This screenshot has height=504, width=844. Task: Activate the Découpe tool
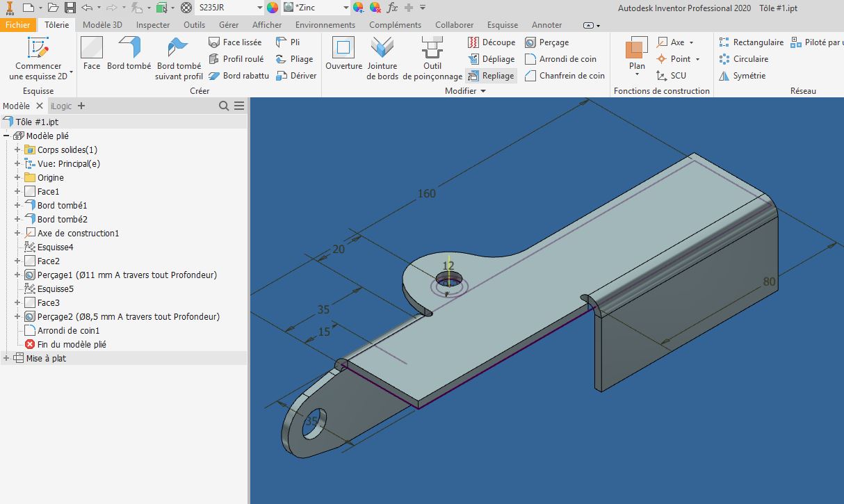pos(493,42)
